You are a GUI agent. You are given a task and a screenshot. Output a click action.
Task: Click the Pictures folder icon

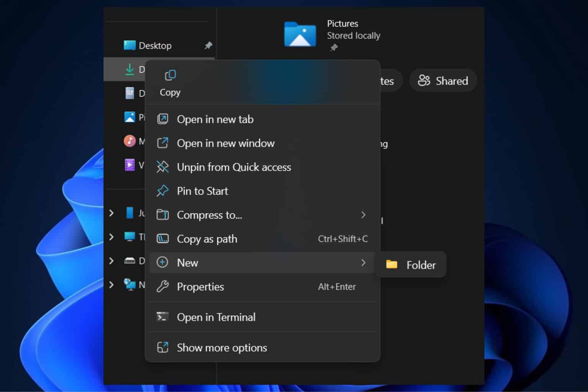[300, 34]
